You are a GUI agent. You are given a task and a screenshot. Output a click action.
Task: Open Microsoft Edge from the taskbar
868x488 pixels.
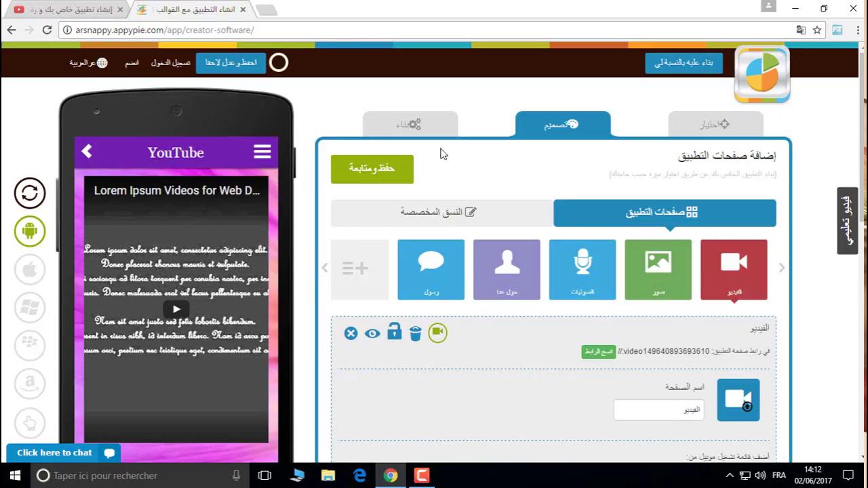pos(359,476)
